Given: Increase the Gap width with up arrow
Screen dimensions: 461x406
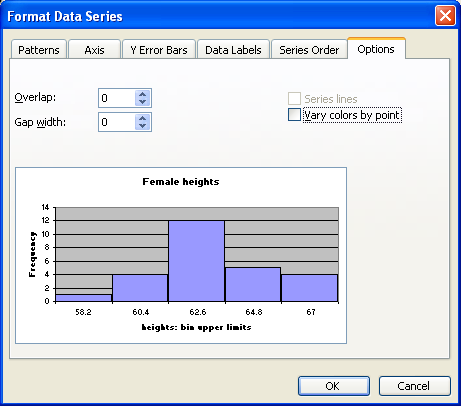Looking at the screenshot, I should point(143,118).
